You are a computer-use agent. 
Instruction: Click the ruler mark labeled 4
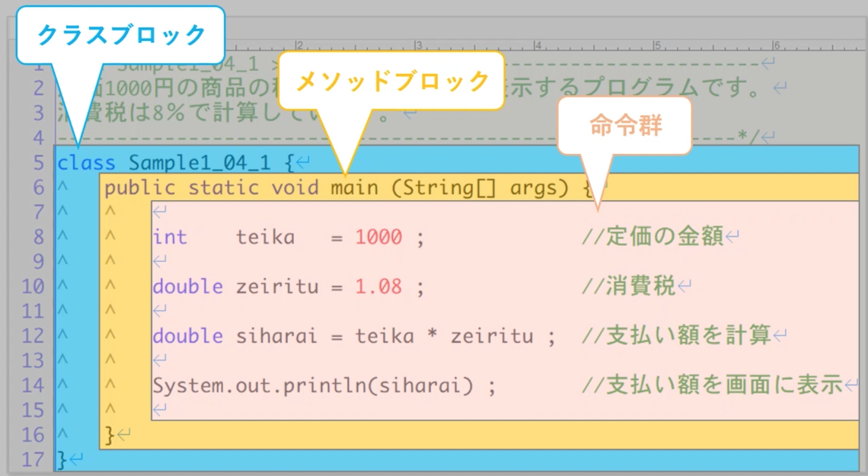(x=538, y=46)
